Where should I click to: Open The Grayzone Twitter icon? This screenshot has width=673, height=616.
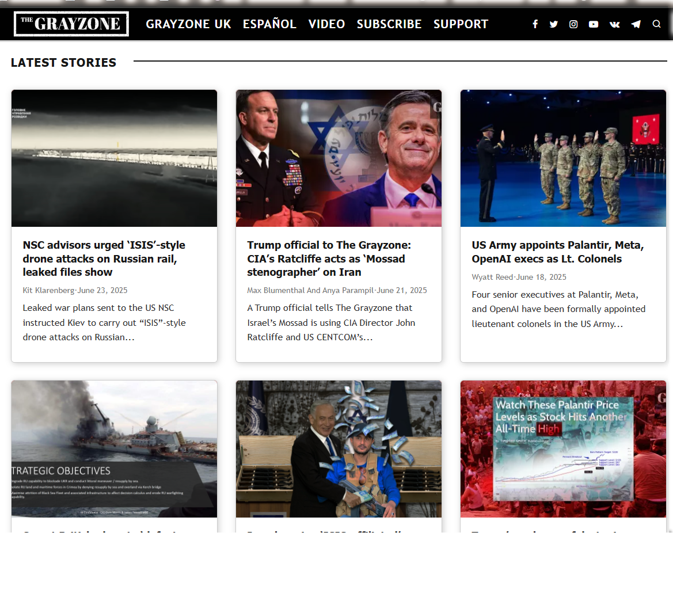(x=554, y=24)
